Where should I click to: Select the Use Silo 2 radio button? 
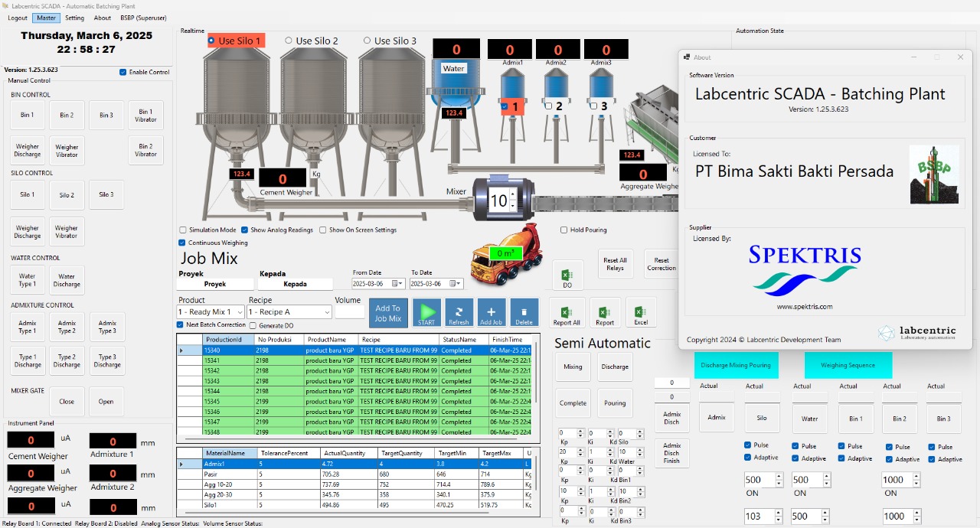(289, 41)
